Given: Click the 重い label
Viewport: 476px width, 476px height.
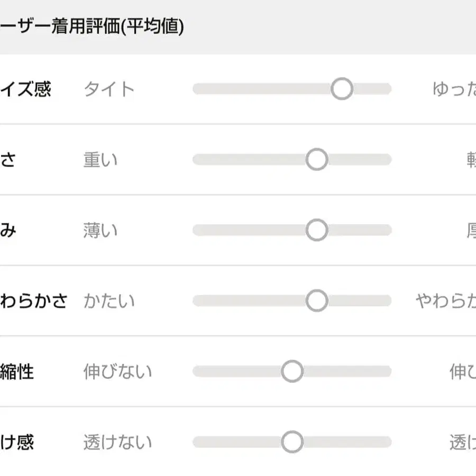Looking at the screenshot, I should (x=100, y=160).
